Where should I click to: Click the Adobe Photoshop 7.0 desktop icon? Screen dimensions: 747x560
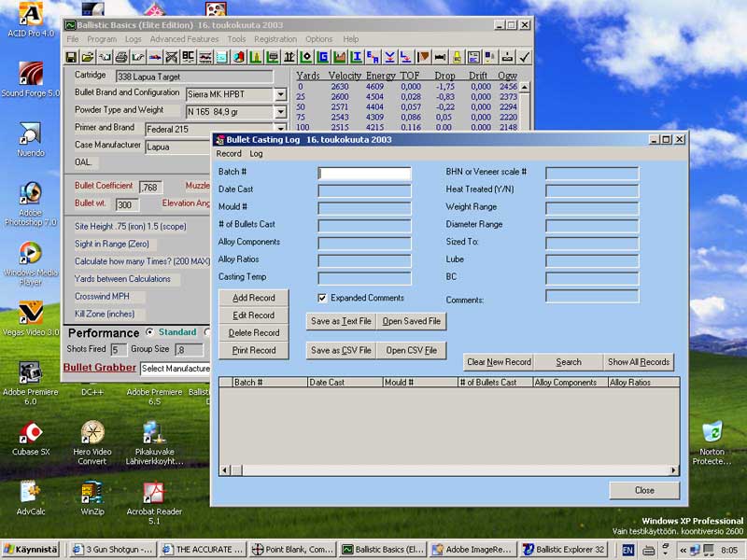[31, 203]
